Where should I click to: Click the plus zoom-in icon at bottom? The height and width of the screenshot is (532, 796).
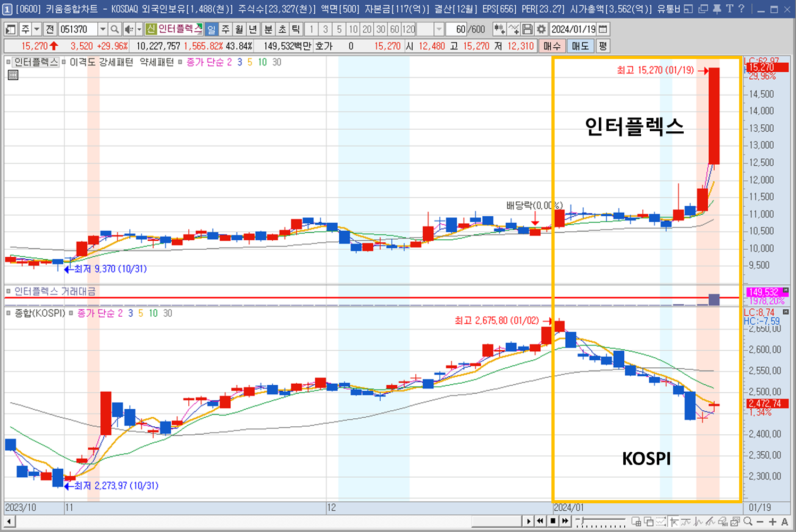pos(773,522)
